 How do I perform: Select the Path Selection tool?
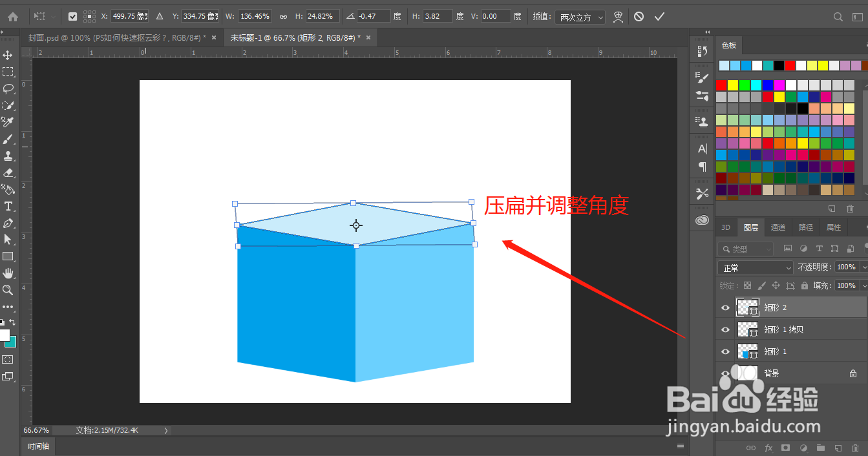(x=8, y=240)
